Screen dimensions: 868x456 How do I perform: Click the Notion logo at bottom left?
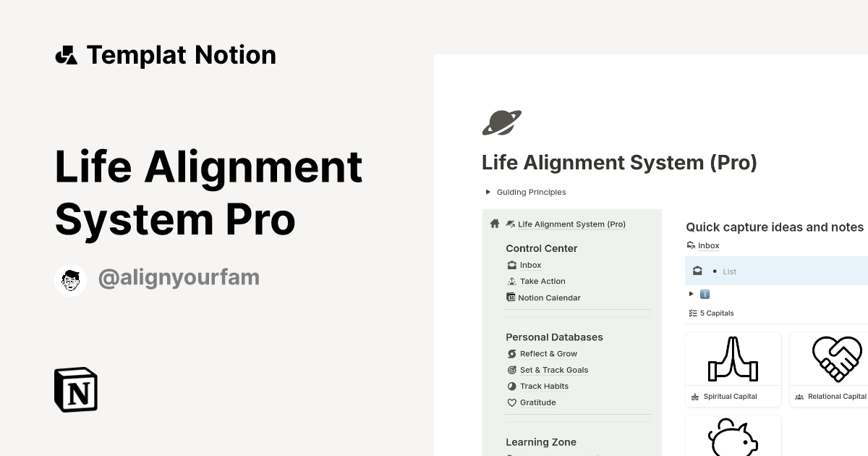pyautogui.click(x=75, y=389)
